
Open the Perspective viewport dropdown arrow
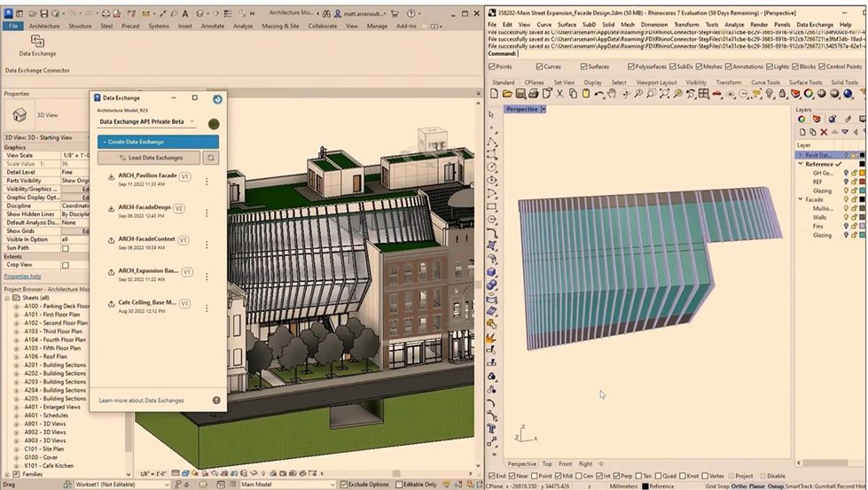click(543, 110)
